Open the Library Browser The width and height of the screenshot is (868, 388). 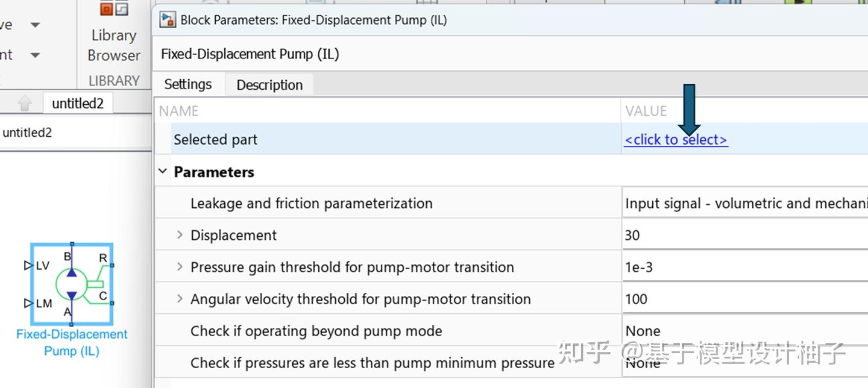click(113, 44)
